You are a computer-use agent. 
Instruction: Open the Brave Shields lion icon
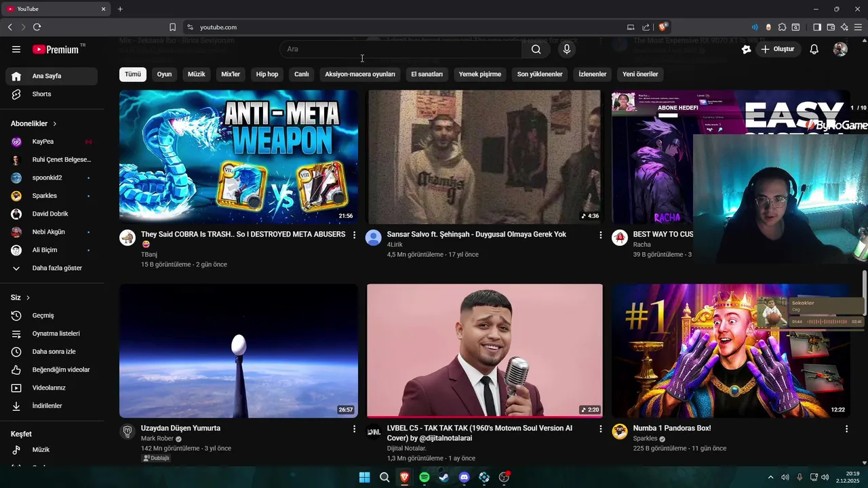(x=663, y=27)
